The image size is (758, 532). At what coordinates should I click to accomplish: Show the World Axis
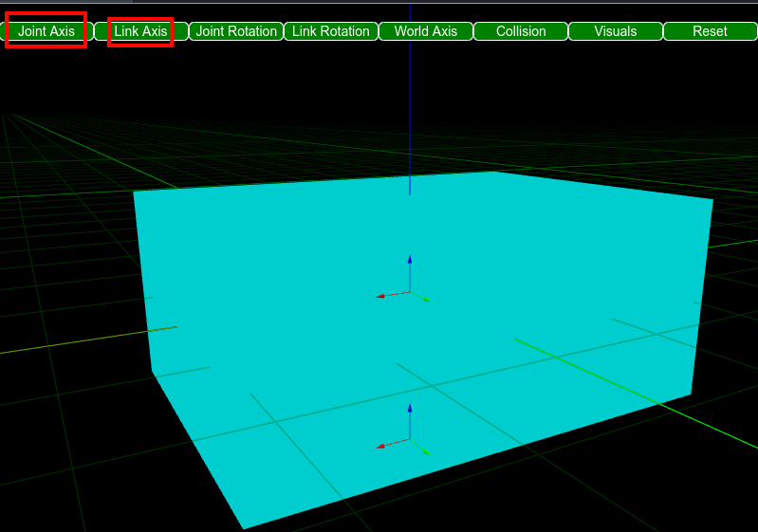click(x=426, y=31)
